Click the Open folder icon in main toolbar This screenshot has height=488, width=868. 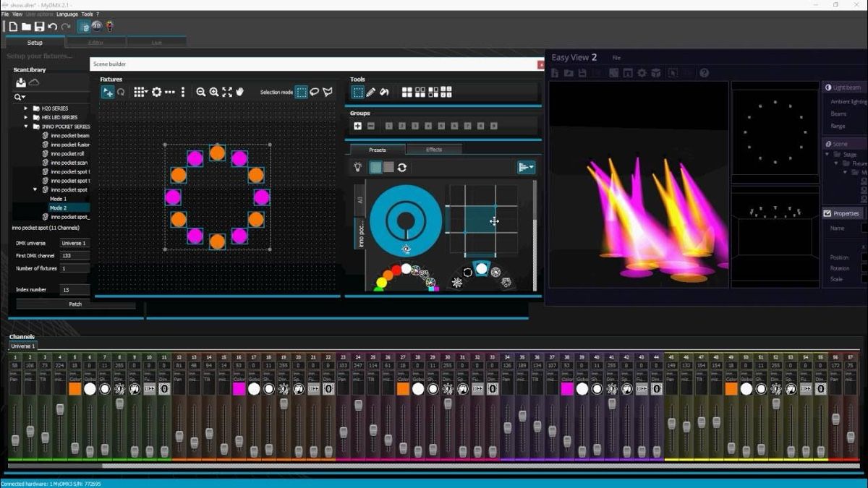(26, 27)
